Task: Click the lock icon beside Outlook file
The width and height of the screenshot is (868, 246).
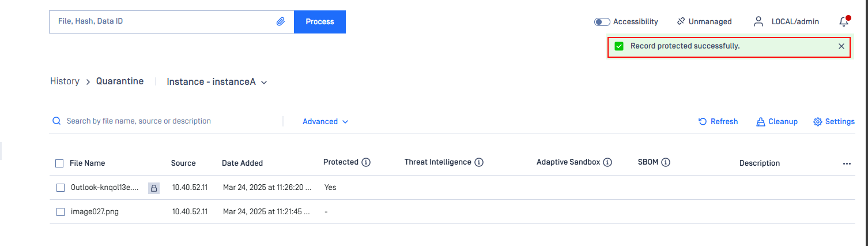Action: (x=154, y=188)
